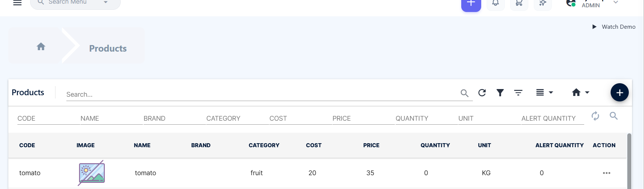Click the dark round add product button
The height and width of the screenshot is (189, 644).
619,92
